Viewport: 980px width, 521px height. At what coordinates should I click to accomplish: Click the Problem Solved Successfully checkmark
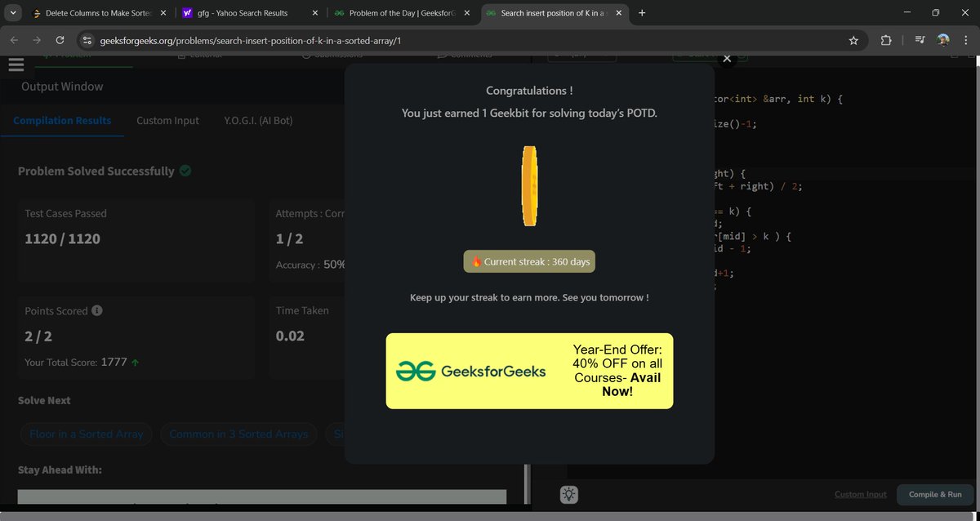pos(185,171)
